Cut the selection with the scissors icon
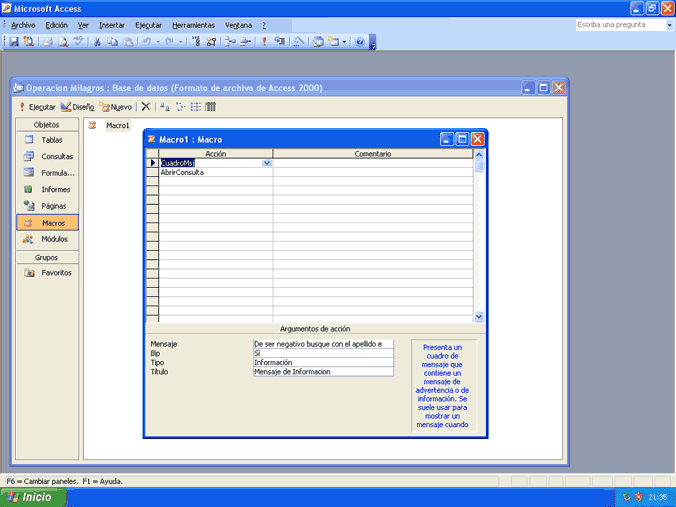The height and width of the screenshot is (507, 676). [x=97, y=42]
